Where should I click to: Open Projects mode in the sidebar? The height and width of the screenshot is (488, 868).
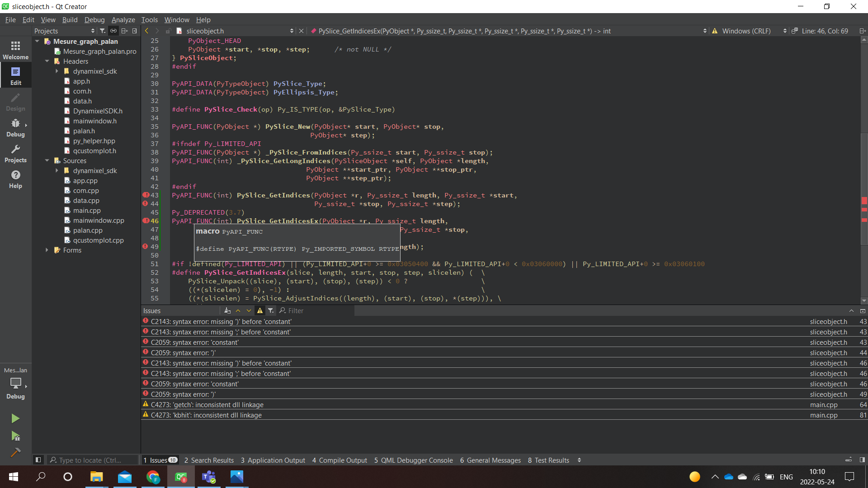click(x=15, y=153)
